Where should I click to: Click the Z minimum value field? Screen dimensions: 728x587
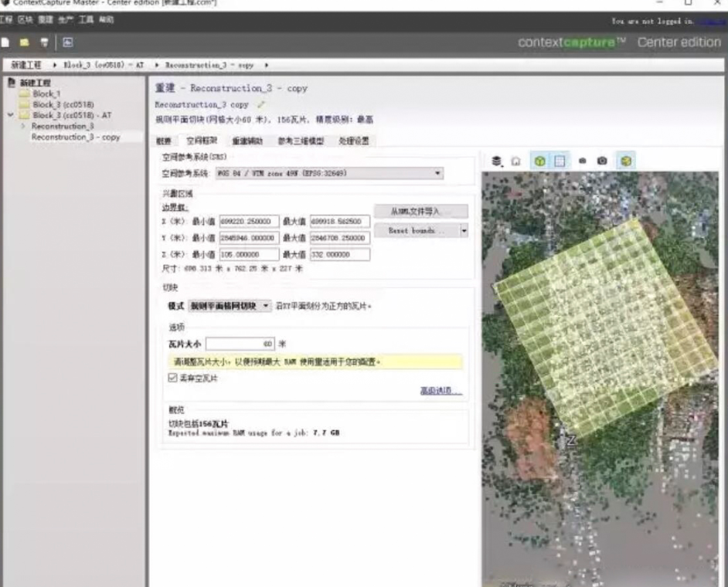coord(250,254)
